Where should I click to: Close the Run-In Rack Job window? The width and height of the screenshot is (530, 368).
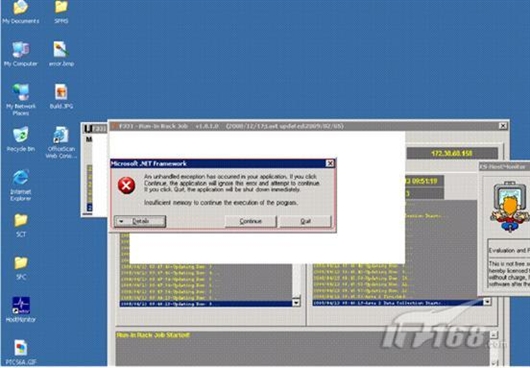pyautogui.click(x=503, y=126)
